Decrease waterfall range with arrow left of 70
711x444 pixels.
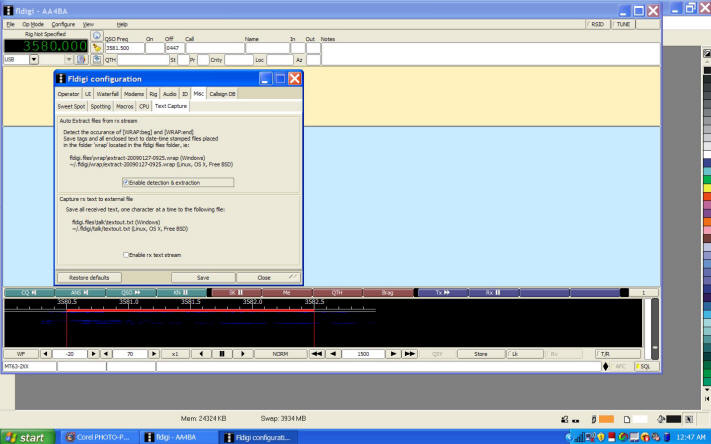106,354
